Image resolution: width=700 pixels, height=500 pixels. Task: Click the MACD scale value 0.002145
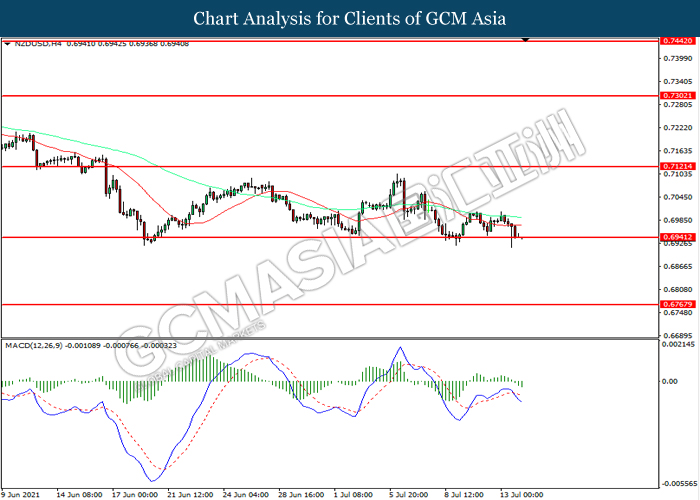tap(679, 344)
